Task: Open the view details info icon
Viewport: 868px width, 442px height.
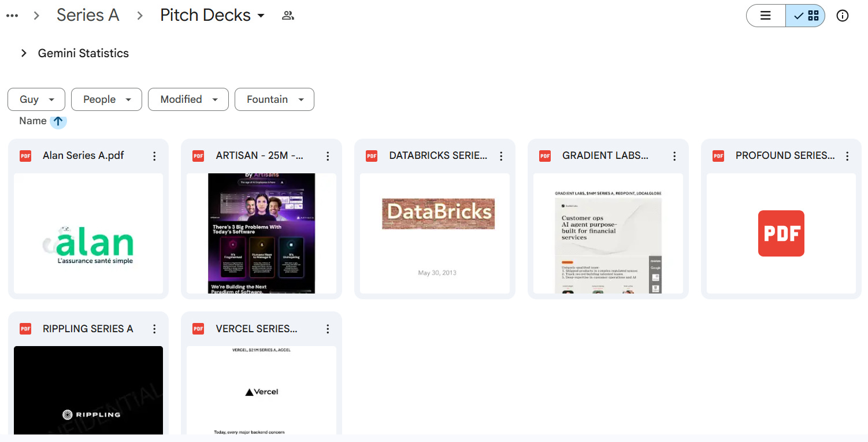Action: pyautogui.click(x=843, y=16)
